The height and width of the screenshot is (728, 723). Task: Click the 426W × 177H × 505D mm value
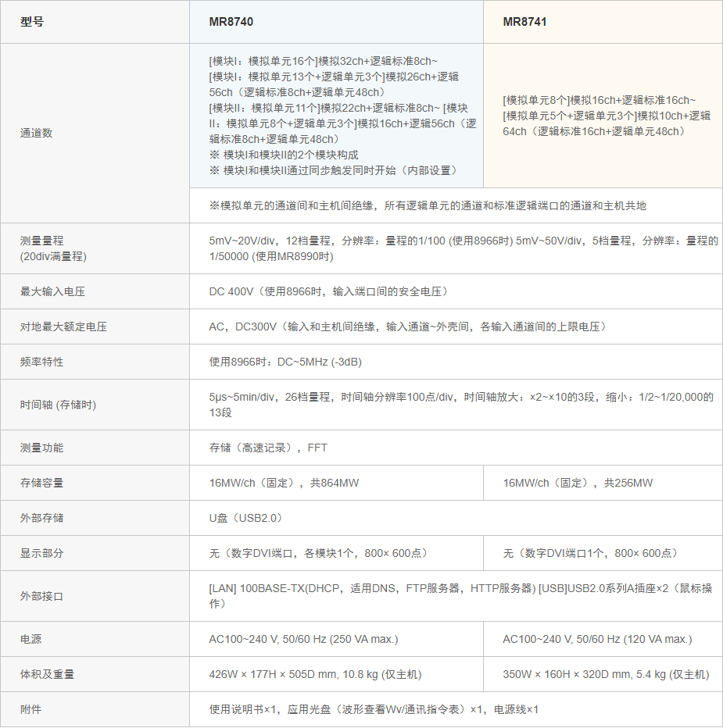[x=315, y=675]
